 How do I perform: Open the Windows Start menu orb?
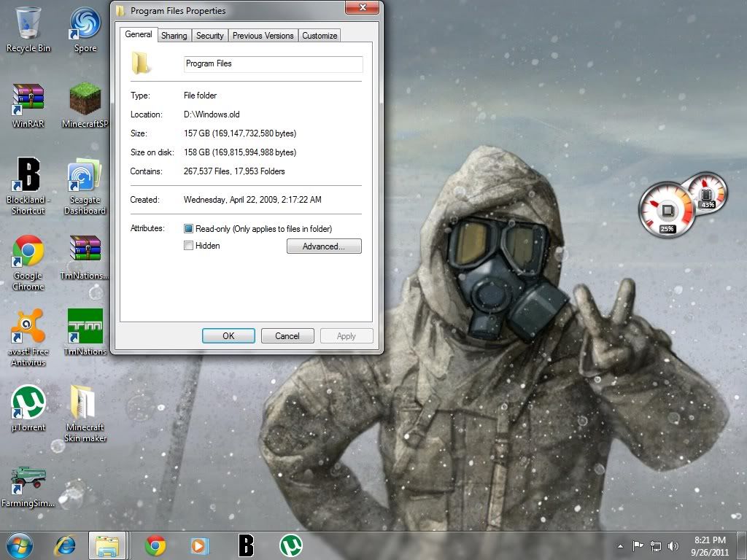pyautogui.click(x=20, y=545)
